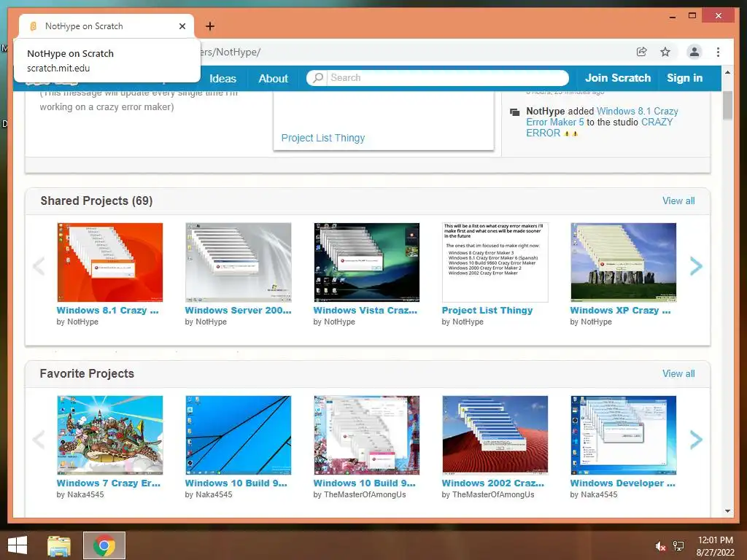Click the vertical scrollbar thumb

727,105
